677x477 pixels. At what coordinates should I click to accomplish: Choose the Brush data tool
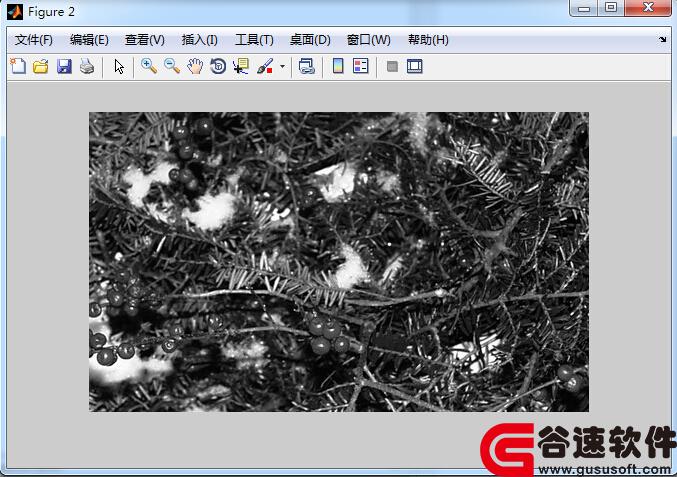[265, 66]
